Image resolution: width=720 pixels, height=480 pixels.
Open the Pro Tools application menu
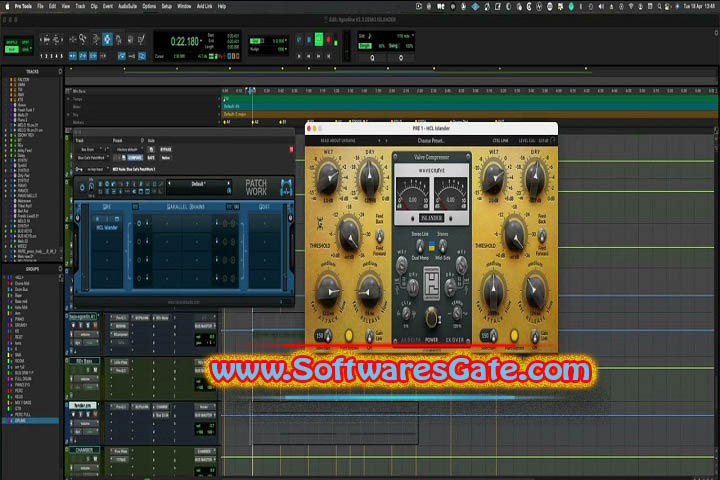click(23, 6)
